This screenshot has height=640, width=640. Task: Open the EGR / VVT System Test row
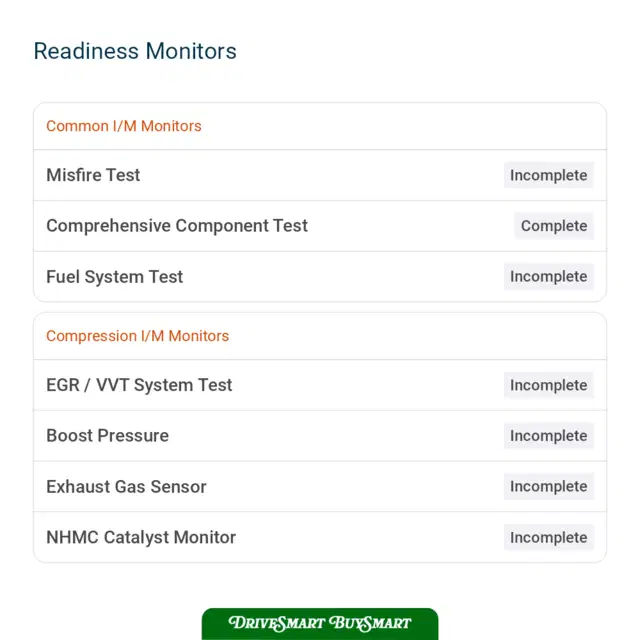point(320,385)
